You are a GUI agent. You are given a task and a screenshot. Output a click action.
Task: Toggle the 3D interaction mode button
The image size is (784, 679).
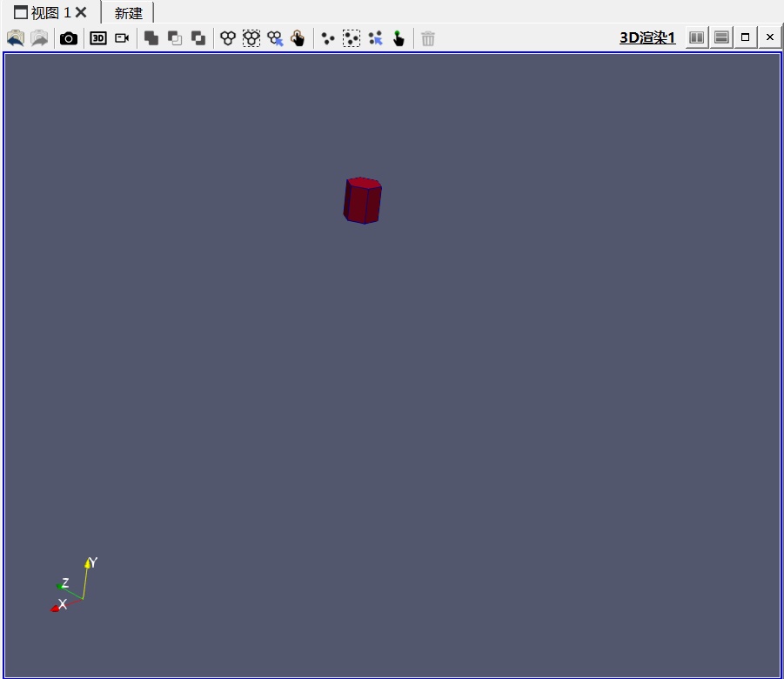(x=98, y=38)
